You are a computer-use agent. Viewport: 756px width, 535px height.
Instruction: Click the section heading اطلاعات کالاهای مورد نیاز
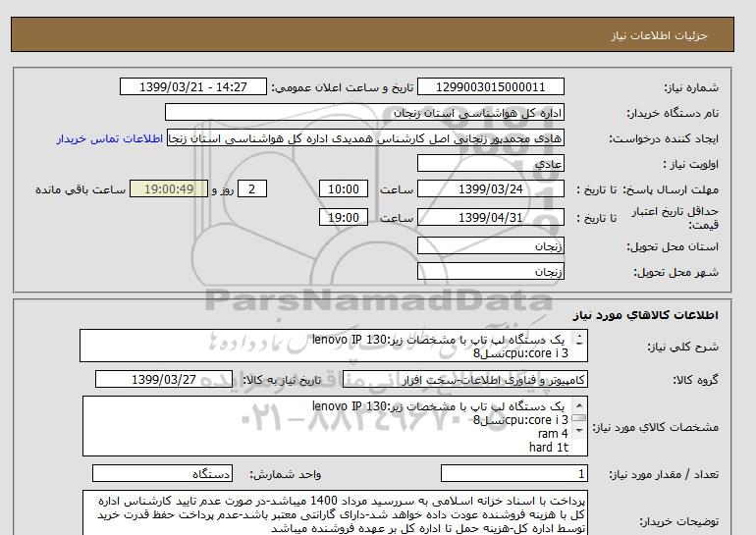(646, 315)
